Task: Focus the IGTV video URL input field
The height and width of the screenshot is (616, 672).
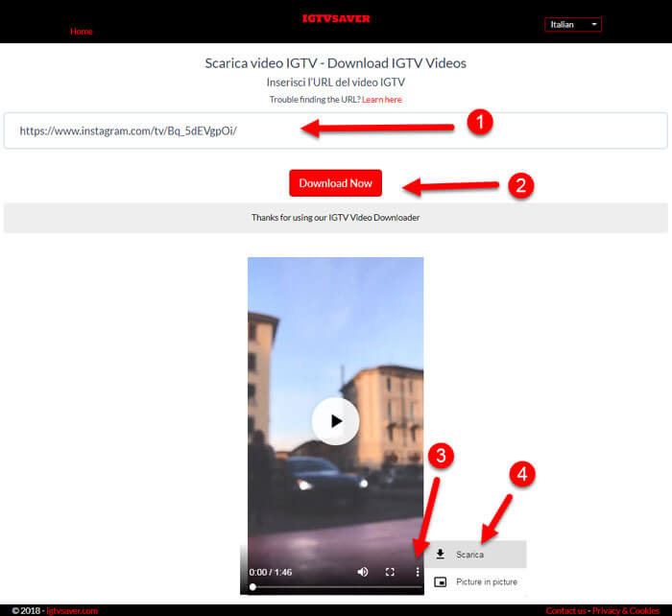Action: point(336,130)
